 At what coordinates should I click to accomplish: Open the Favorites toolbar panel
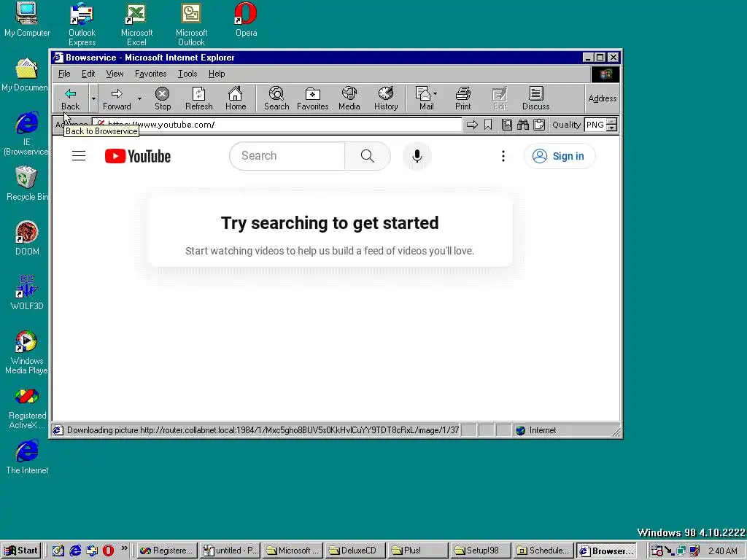[312, 98]
